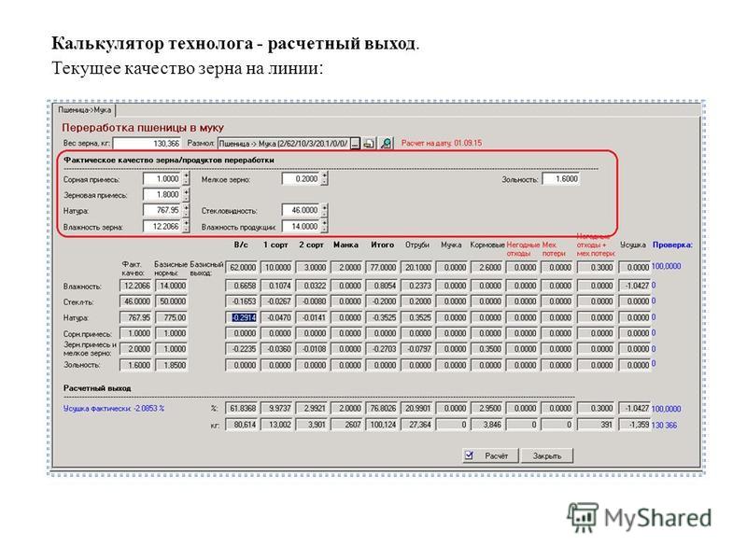This screenshot has width=747, height=560.
Task: Edit the Сорная примесь value field
Action: click(x=162, y=179)
